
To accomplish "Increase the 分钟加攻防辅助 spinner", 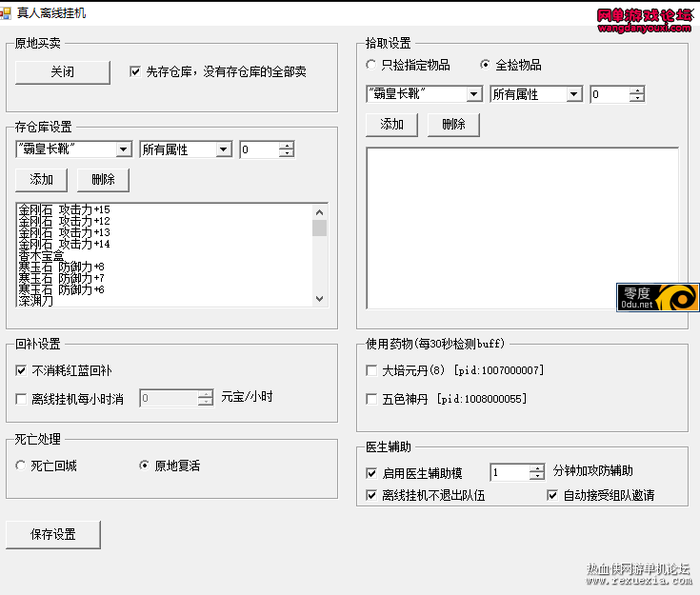I will click(537, 467).
